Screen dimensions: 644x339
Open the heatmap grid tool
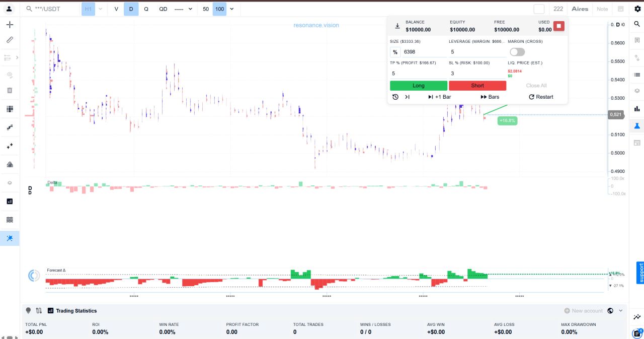click(10, 109)
